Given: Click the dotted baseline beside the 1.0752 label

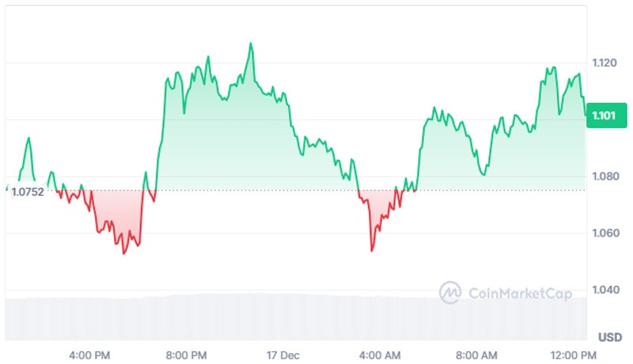Looking at the screenshot, I should point(237,191).
